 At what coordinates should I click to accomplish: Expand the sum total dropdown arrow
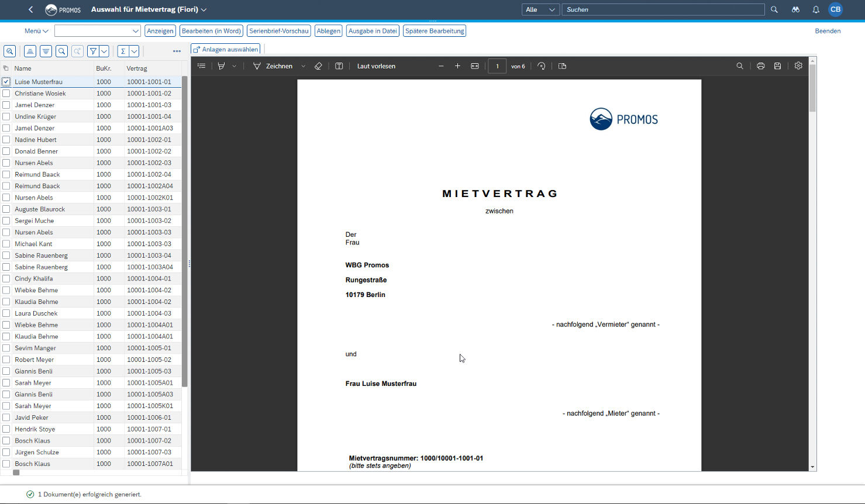pyautogui.click(x=134, y=51)
